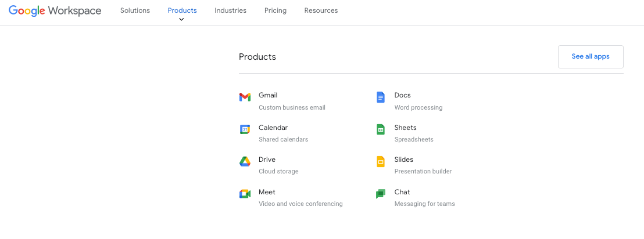Click 'Video and voice conferencing' text
The height and width of the screenshot is (239, 644).
(300, 204)
